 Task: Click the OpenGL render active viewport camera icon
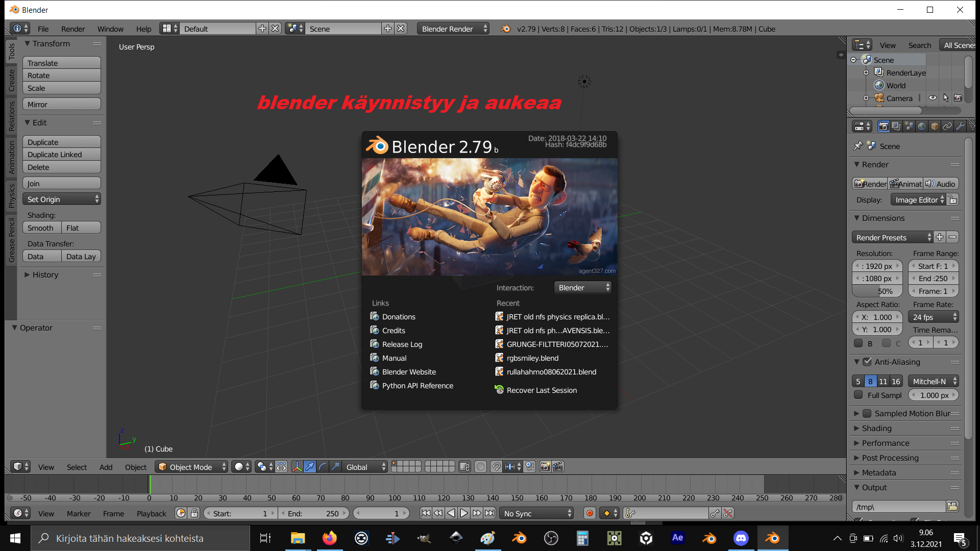[545, 467]
